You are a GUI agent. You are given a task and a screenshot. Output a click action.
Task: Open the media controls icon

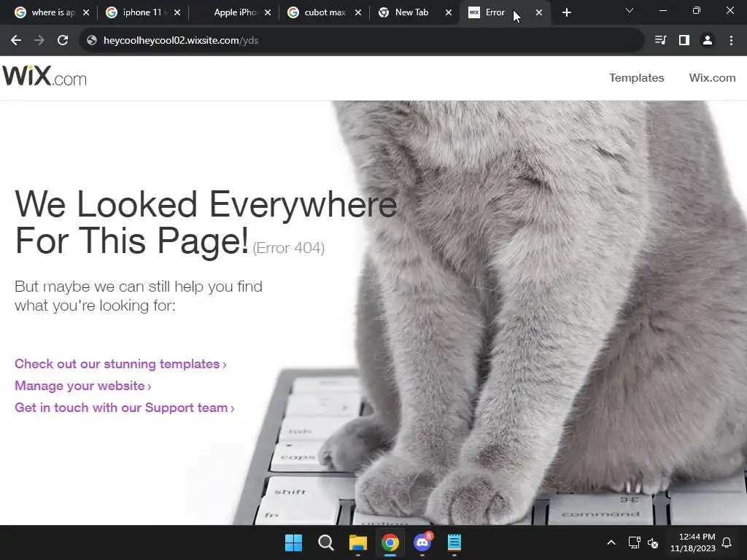pos(660,41)
